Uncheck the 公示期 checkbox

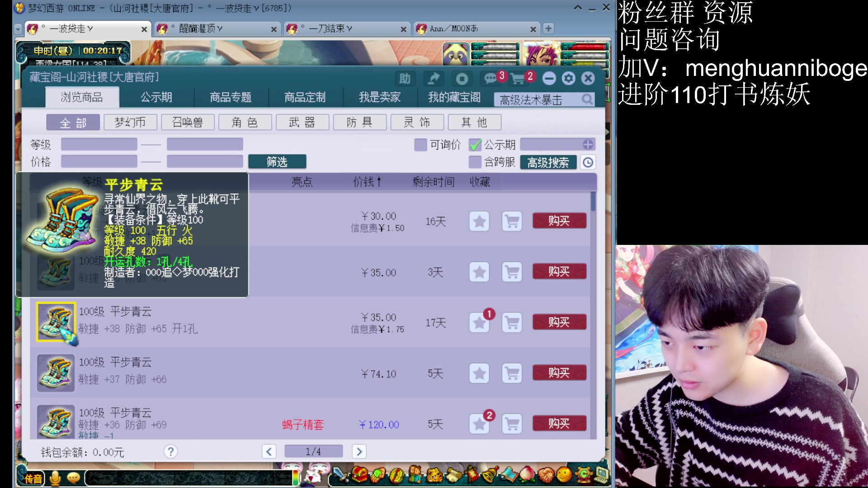click(x=475, y=145)
